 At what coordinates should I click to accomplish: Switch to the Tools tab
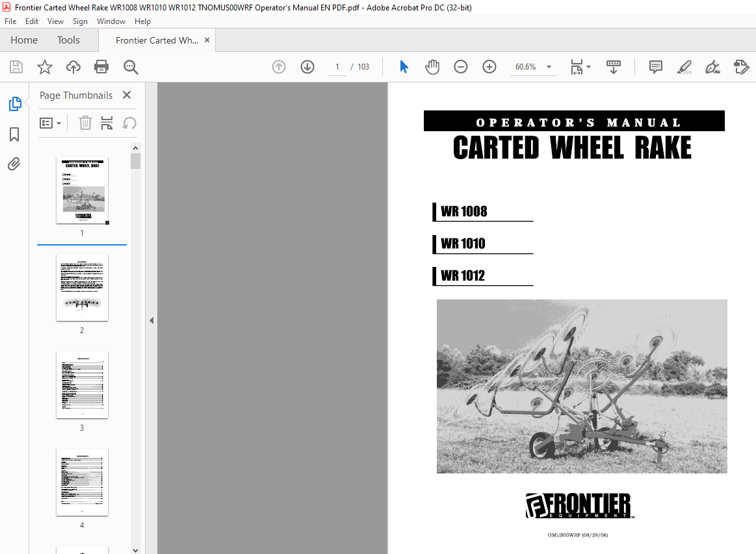(x=68, y=40)
